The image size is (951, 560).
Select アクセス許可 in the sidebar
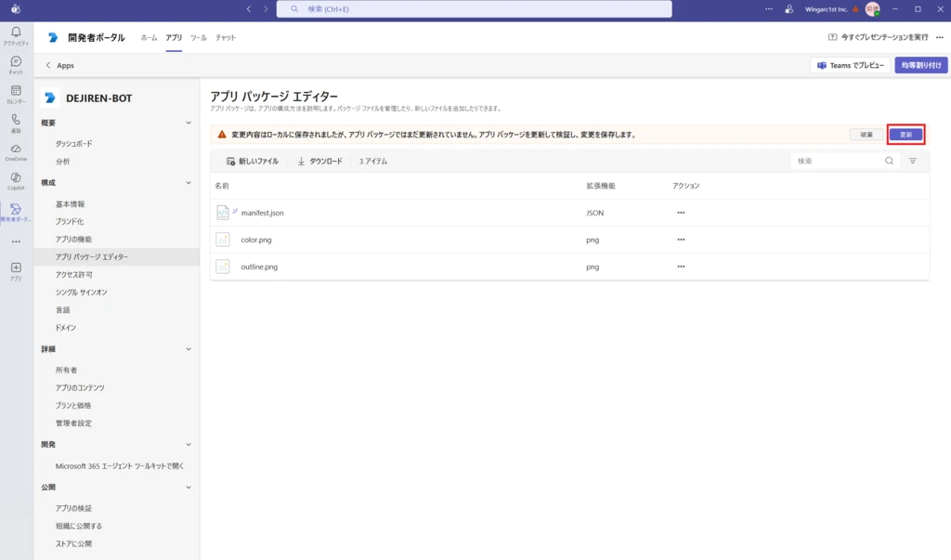pyautogui.click(x=74, y=275)
